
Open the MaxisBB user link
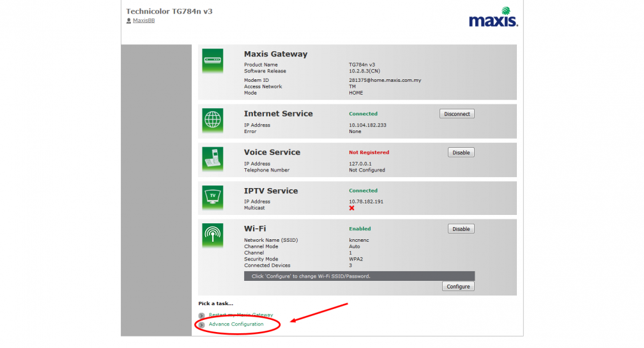(144, 20)
